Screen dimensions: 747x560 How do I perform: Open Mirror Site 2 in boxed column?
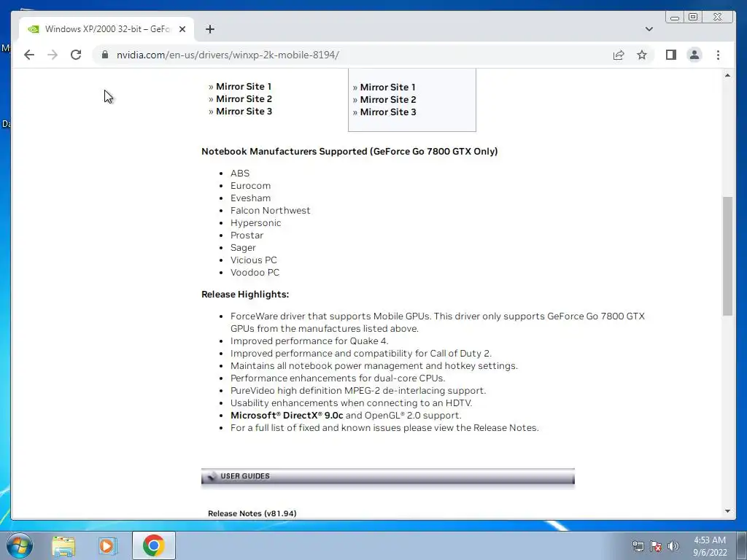pos(388,99)
